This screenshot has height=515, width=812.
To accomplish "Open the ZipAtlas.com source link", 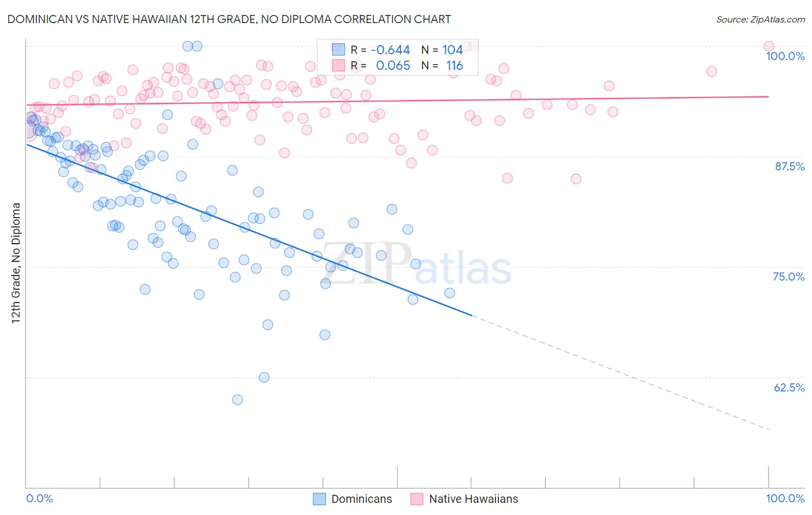I will coord(761,19).
